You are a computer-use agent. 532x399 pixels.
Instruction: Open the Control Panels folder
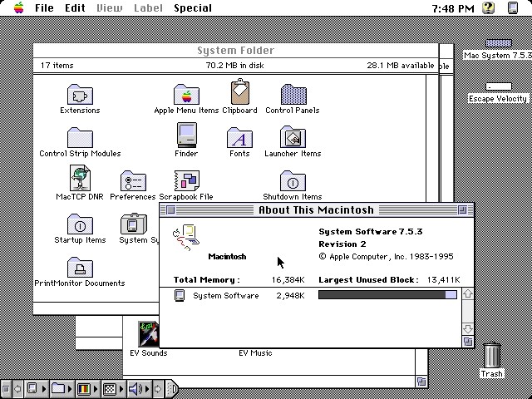[293, 94]
